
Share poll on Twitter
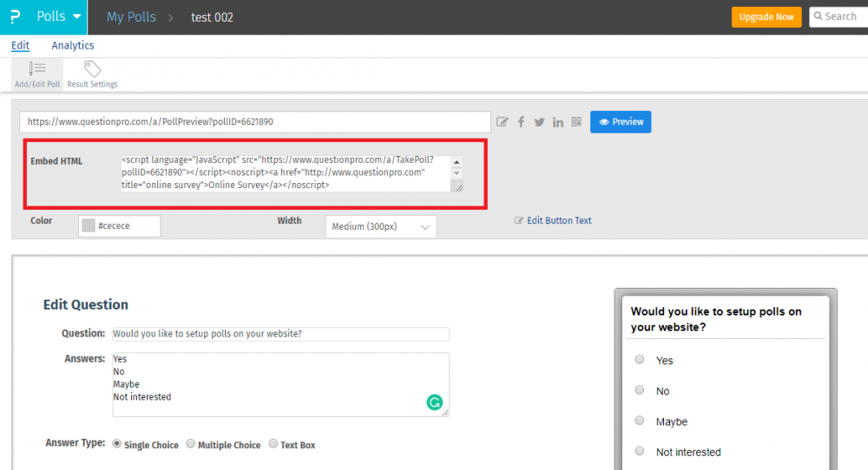tap(539, 122)
